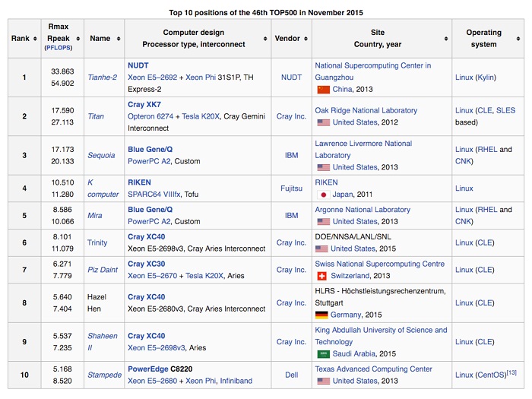Open the Fujitsu vendor link

[x=291, y=188]
